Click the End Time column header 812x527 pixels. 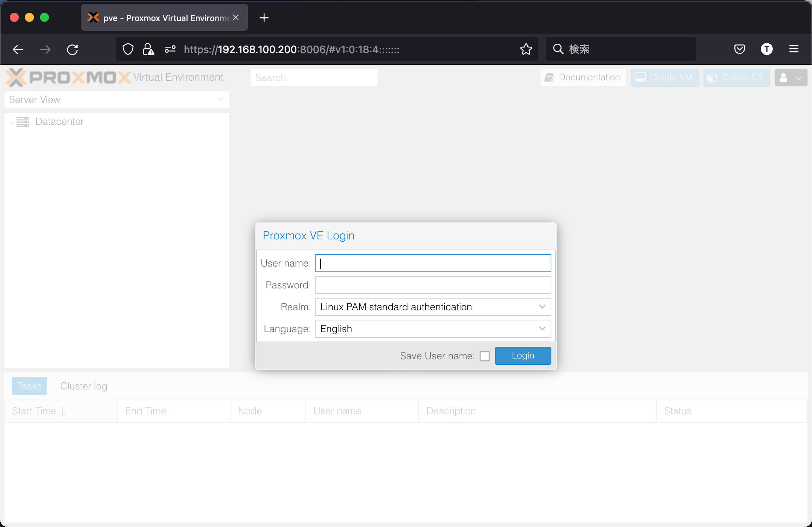(x=174, y=411)
